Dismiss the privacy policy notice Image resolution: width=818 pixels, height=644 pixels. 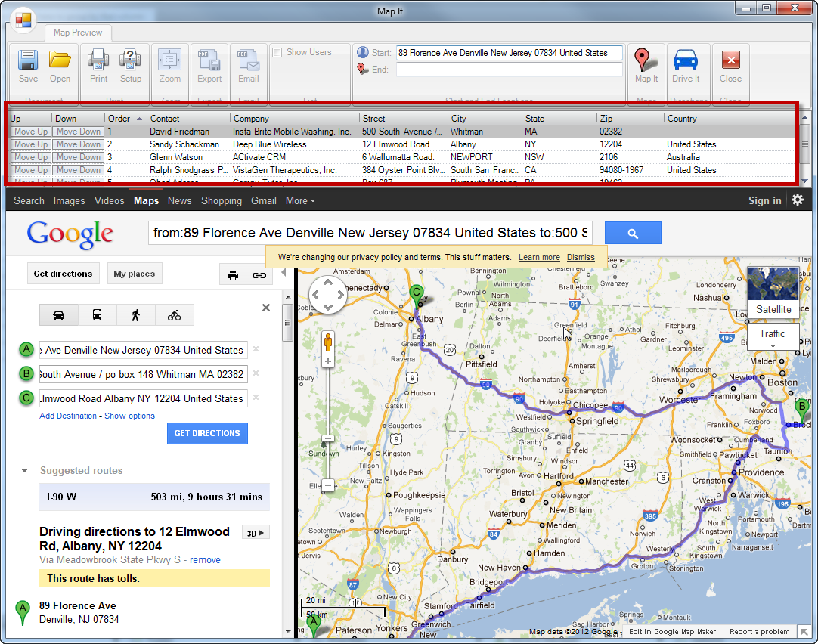click(581, 257)
